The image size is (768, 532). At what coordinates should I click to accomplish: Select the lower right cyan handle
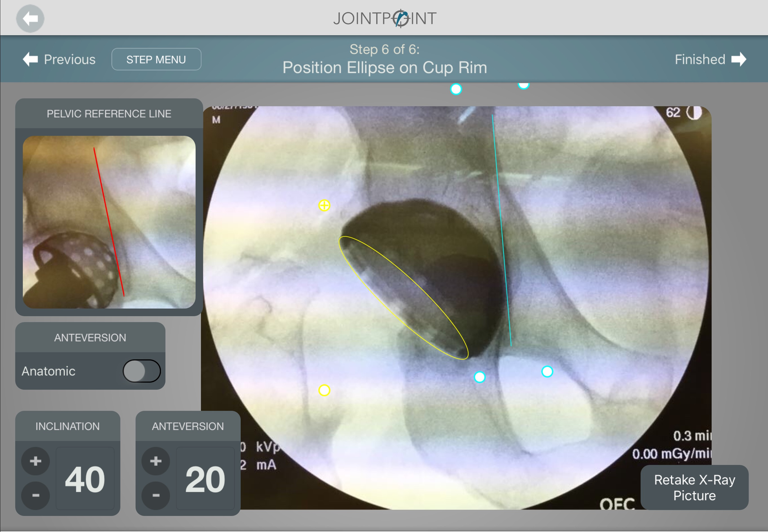547,371
